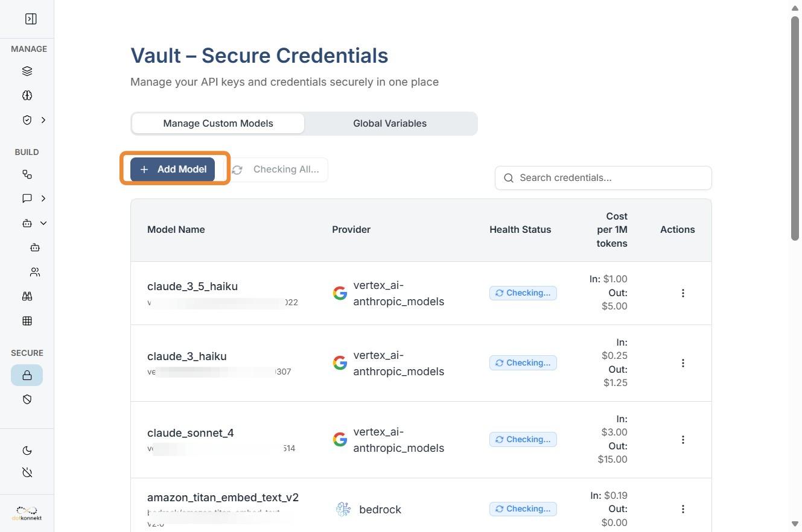Expand the chat bubble menu chevron
Image resolution: width=802 pixels, height=532 pixels.
pos(43,198)
